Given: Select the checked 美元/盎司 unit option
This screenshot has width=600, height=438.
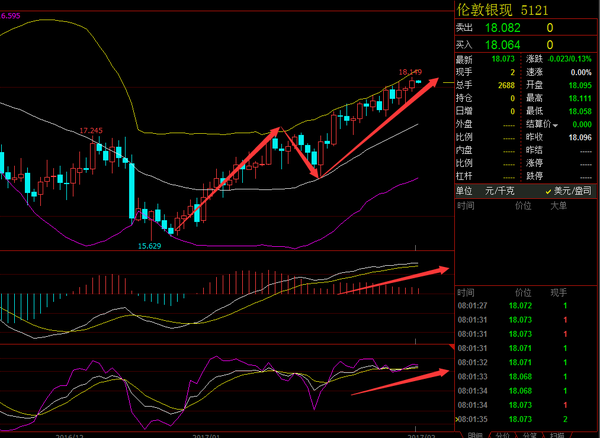Looking at the screenshot, I should click(x=568, y=191).
